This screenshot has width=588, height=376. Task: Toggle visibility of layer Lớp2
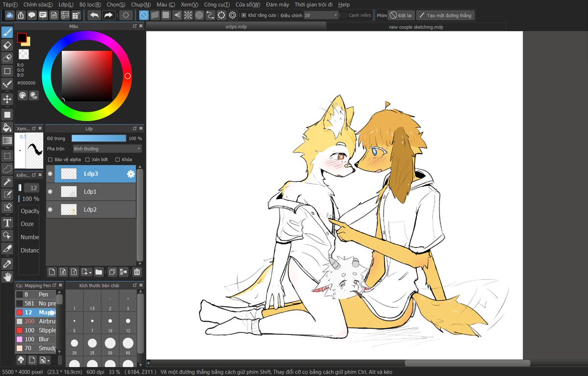point(50,210)
